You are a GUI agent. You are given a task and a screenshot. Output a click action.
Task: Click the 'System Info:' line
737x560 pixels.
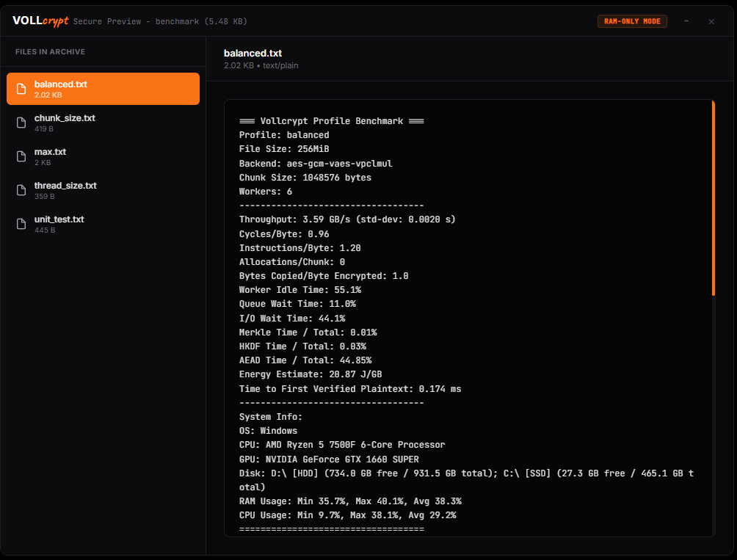click(271, 417)
